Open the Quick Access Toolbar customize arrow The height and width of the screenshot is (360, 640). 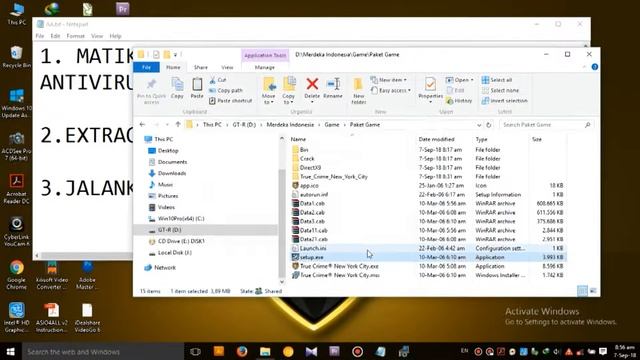click(176, 55)
